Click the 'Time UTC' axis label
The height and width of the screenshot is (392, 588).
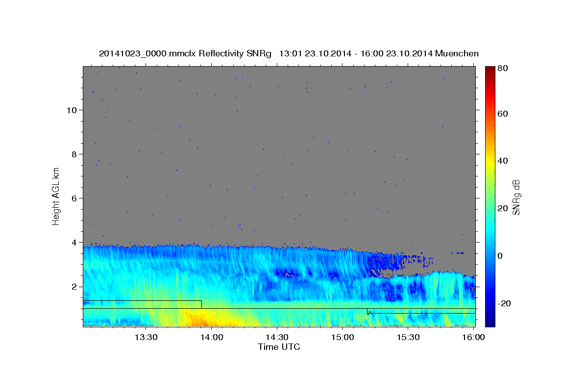[x=279, y=347]
